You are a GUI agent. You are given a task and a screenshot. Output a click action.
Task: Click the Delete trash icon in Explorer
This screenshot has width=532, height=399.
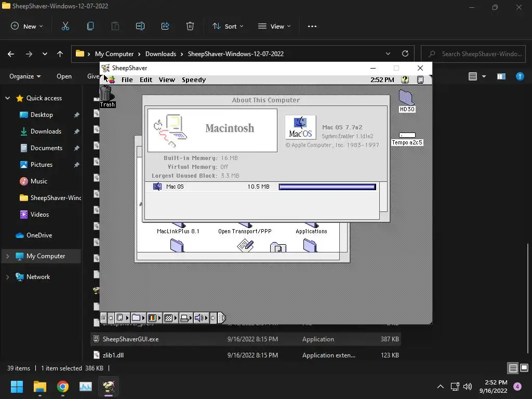190,26
